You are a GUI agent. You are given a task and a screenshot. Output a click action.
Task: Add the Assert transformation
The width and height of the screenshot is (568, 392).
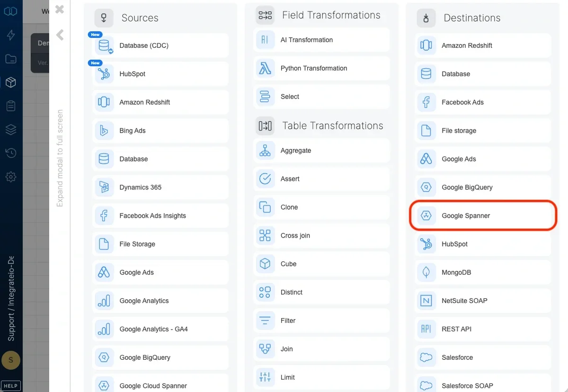321,179
